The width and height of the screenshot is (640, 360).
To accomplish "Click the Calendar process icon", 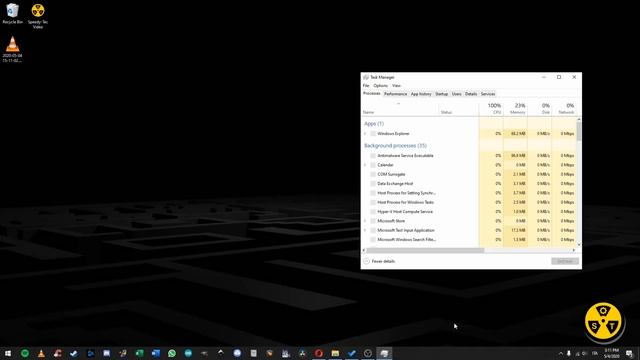I will [373, 165].
